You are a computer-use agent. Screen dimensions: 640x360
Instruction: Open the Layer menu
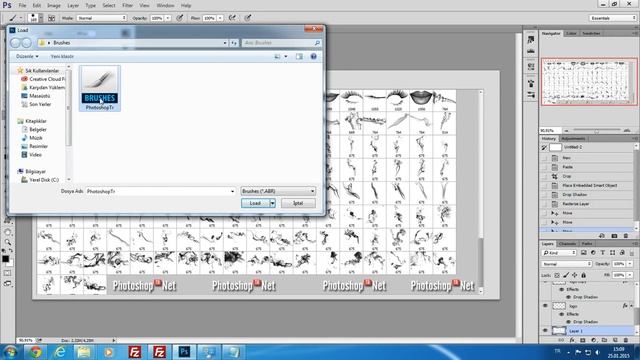[73, 6]
